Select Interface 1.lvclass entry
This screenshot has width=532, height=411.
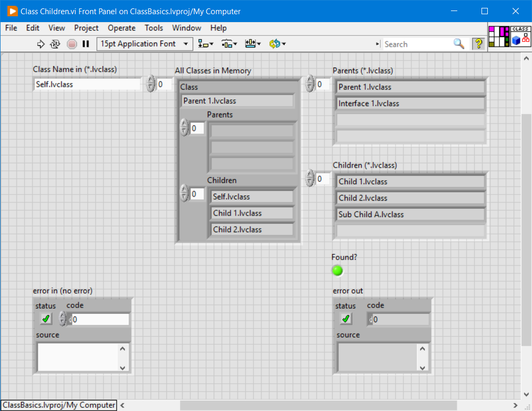click(410, 104)
